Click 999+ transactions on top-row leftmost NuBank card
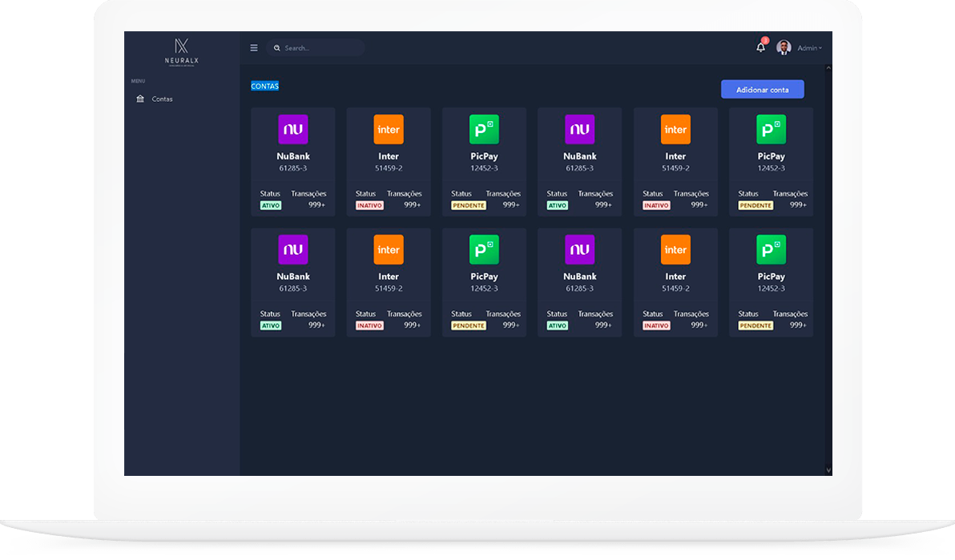 tap(316, 205)
